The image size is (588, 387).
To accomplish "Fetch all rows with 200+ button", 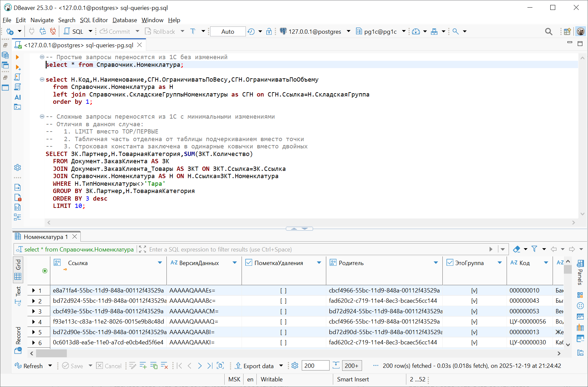I will click(x=352, y=366).
